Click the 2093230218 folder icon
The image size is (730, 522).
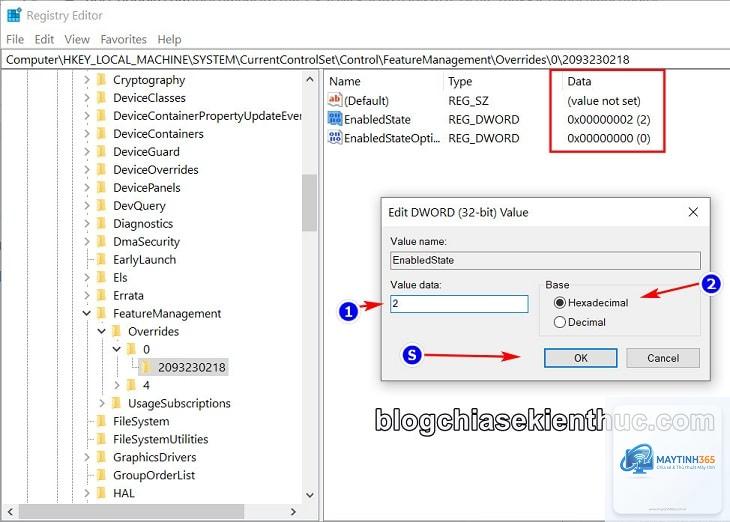coord(147,367)
